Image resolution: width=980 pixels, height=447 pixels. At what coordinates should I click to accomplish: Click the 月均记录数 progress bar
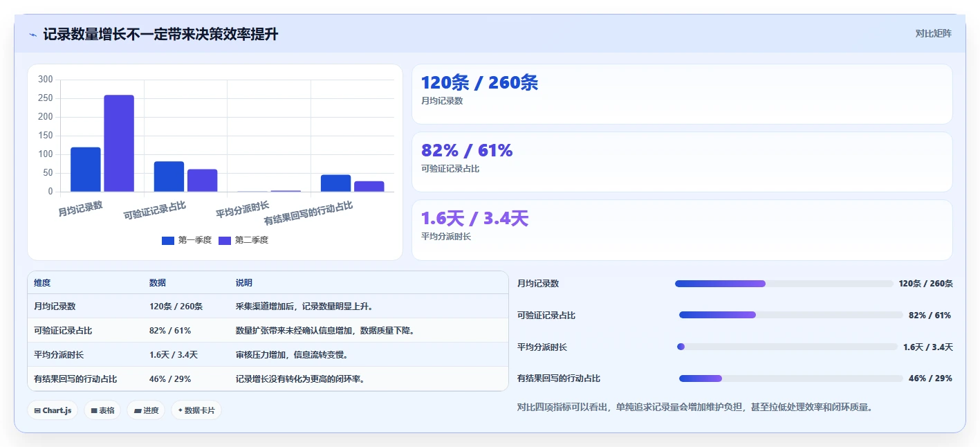[784, 284]
